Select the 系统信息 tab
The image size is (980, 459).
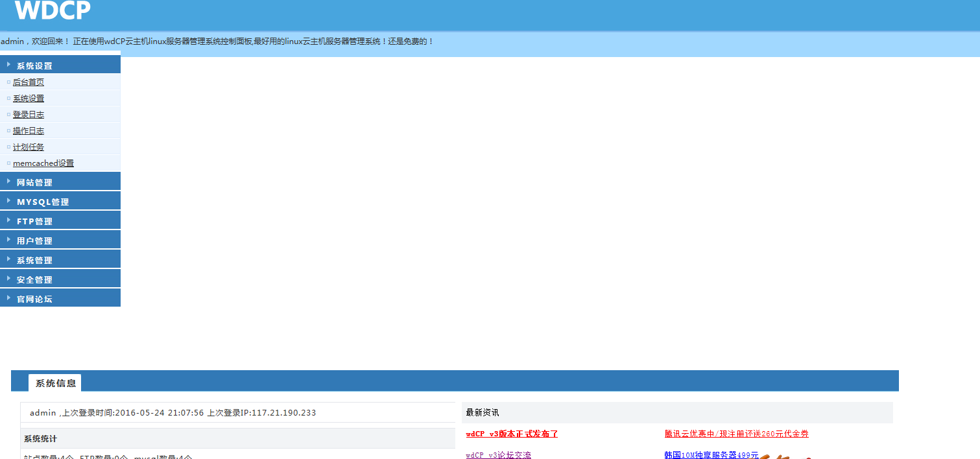coord(55,383)
